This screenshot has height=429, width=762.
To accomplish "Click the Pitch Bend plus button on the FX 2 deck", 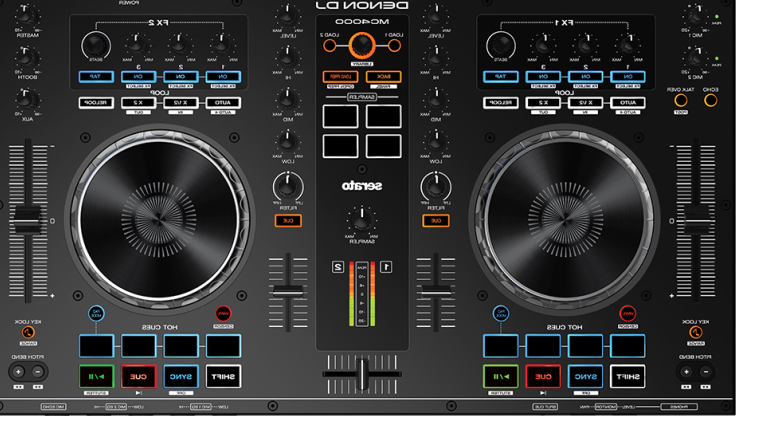I will coord(18,372).
